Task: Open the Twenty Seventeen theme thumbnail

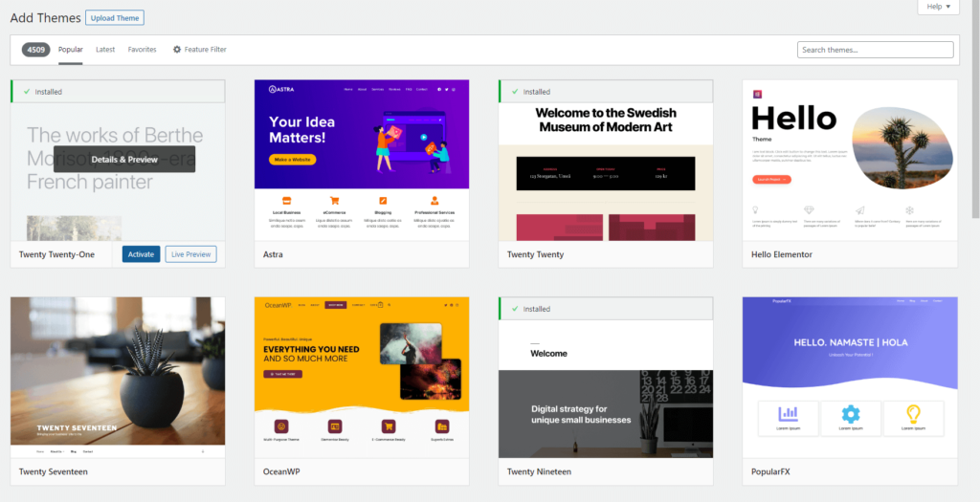Action: pyautogui.click(x=118, y=377)
